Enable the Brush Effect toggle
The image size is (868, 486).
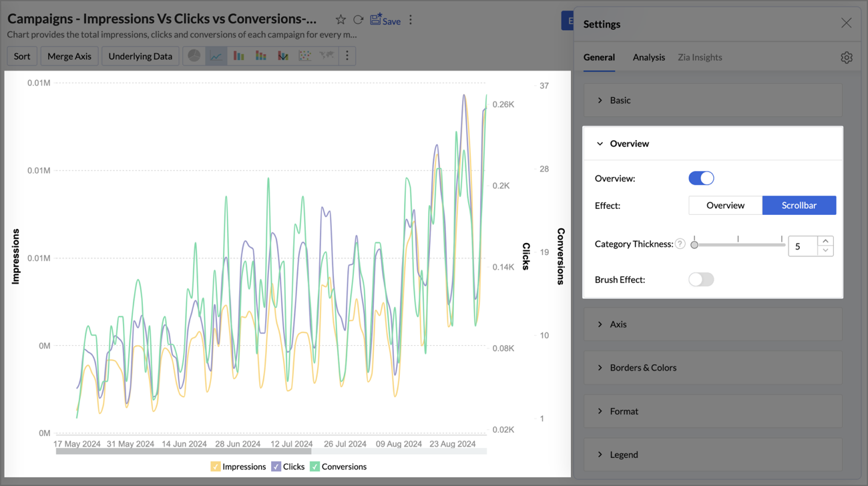click(701, 280)
